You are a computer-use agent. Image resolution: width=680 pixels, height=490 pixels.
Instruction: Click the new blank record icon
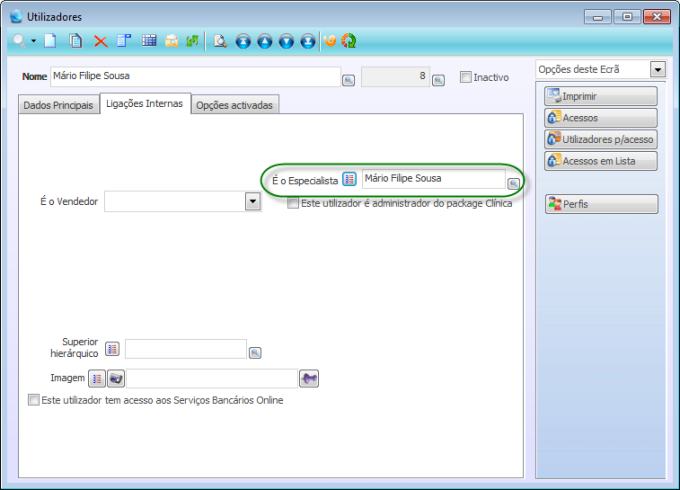[50, 41]
